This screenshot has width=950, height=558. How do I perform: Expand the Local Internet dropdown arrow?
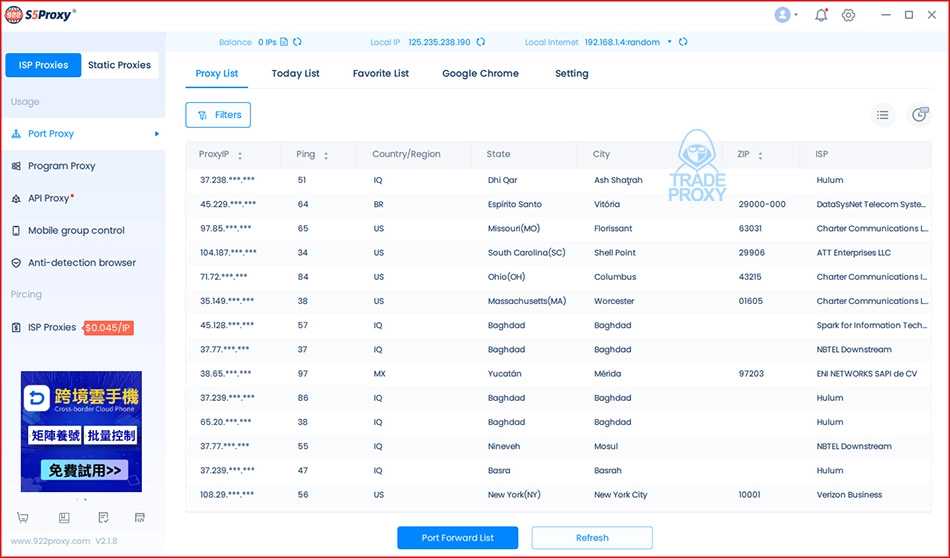[670, 42]
